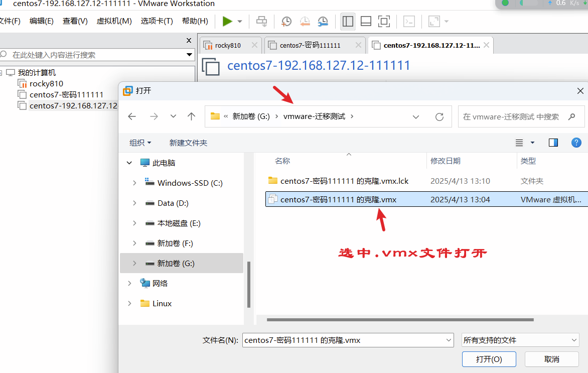The height and width of the screenshot is (373, 588).
Task: Click the stretch guest display icon
Action: [434, 22]
